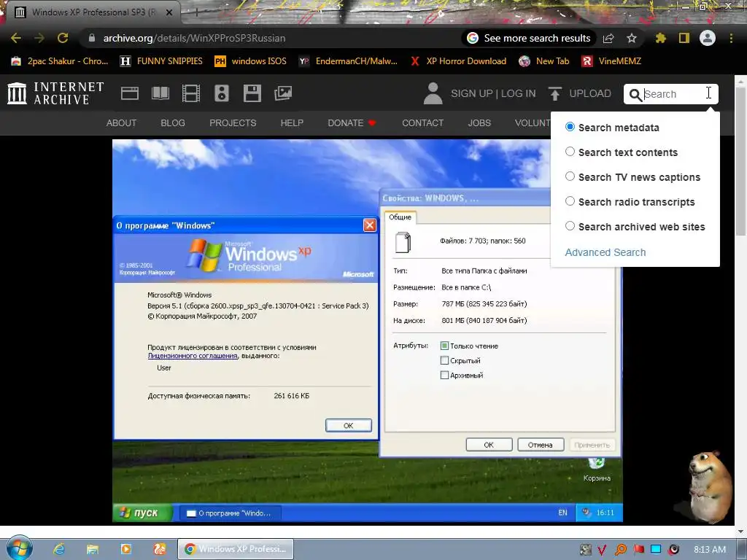The height and width of the screenshot is (560, 747).
Task: Open the CONTACT menu item
Action: (x=422, y=122)
